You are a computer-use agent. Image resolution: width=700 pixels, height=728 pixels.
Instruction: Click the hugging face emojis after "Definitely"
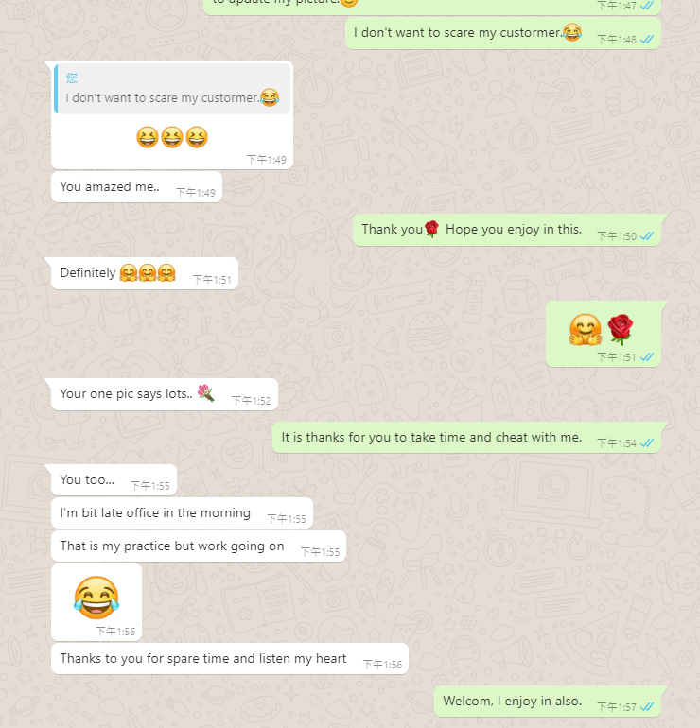(148, 272)
